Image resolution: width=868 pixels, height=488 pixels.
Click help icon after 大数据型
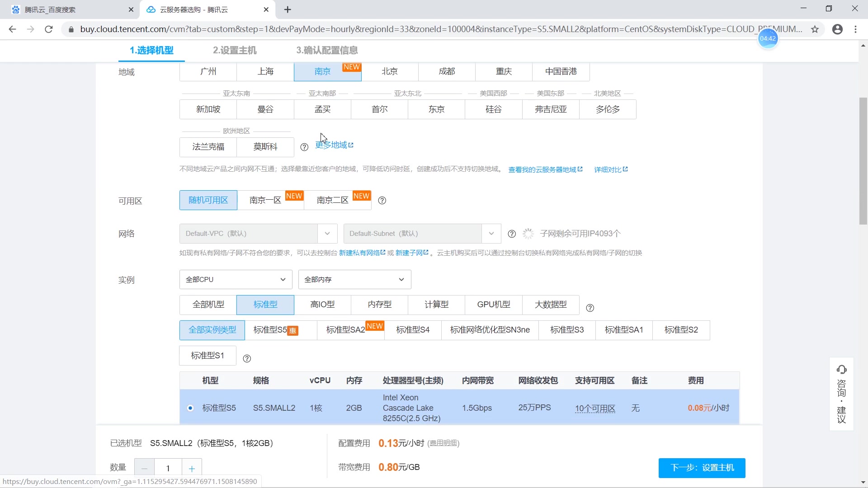pyautogui.click(x=590, y=308)
